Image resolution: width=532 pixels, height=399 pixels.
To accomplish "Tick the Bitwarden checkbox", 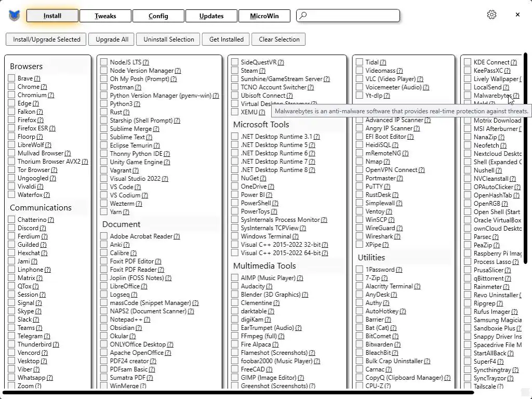I will (x=360, y=344).
